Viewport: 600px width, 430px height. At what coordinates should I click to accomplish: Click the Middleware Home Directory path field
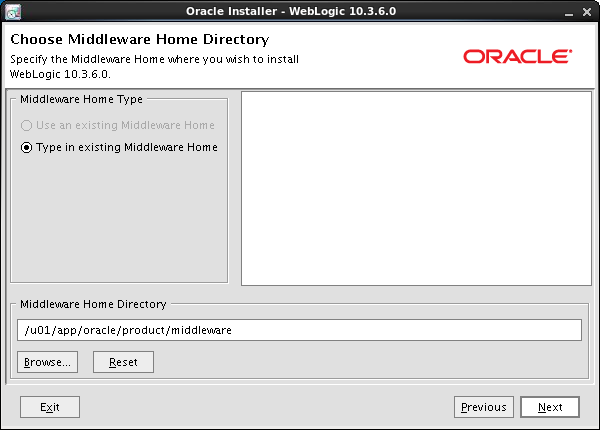coord(299,330)
